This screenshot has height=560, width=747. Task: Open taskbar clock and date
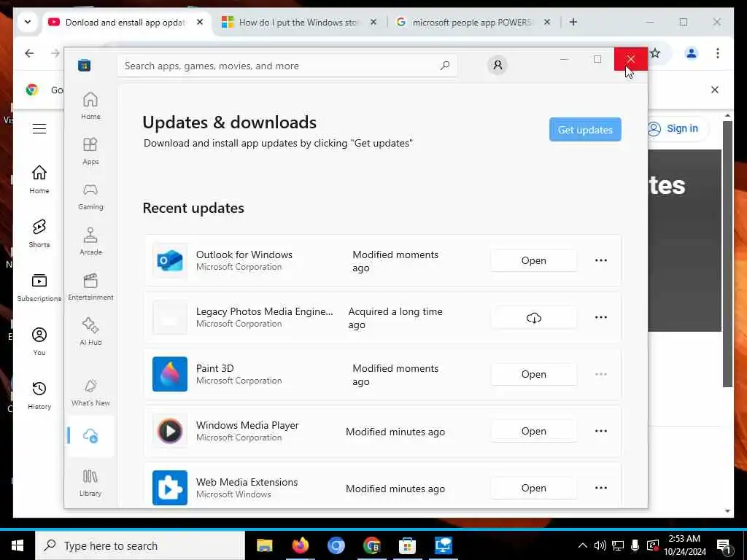(x=684, y=545)
